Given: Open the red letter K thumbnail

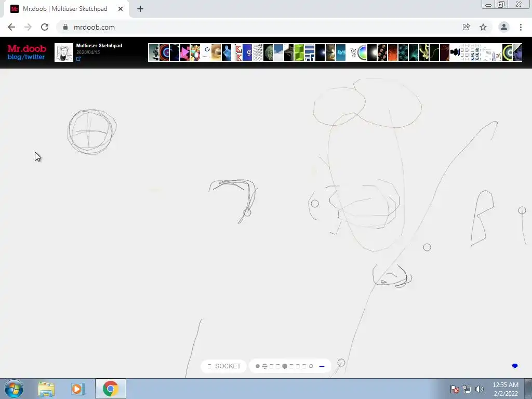Looking at the screenshot, I should pos(237,52).
